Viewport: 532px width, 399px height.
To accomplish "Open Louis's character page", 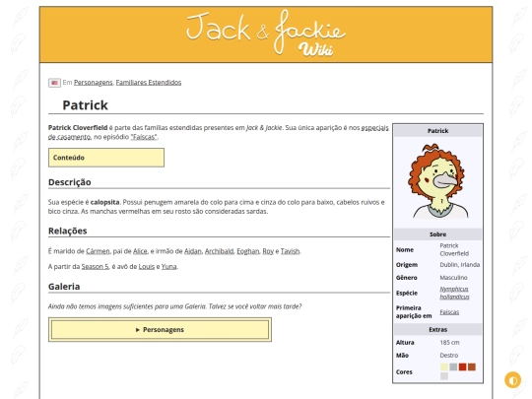I will pyautogui.click(x=147, y=267).
